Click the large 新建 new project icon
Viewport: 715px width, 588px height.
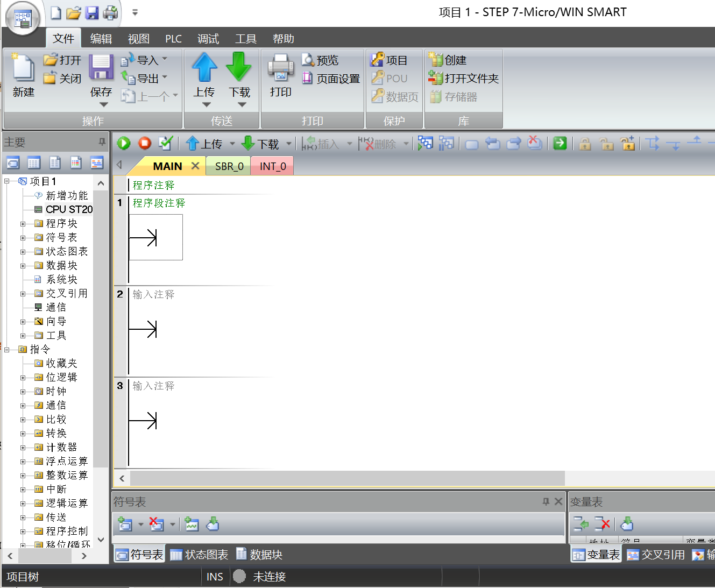coord(23,68)
